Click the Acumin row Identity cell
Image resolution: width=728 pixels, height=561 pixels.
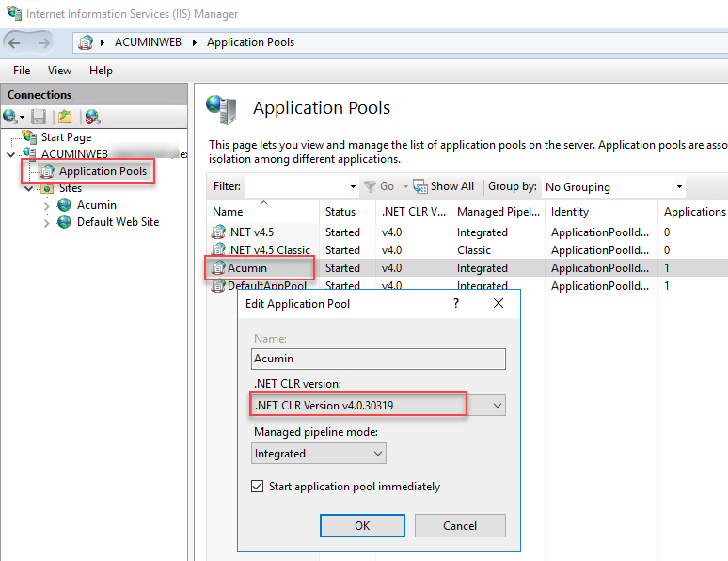600,268
